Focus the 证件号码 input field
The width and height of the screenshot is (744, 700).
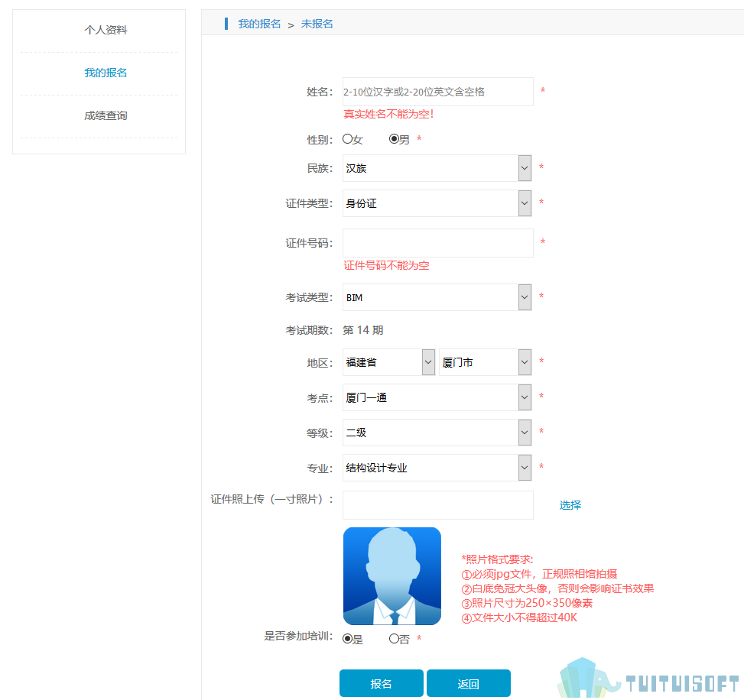point(437,243)
